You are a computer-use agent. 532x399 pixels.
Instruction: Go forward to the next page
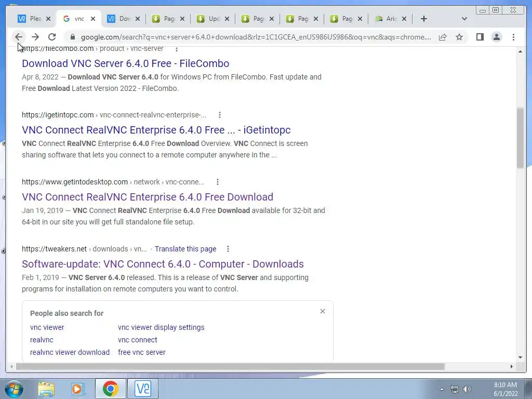[35, 37]
